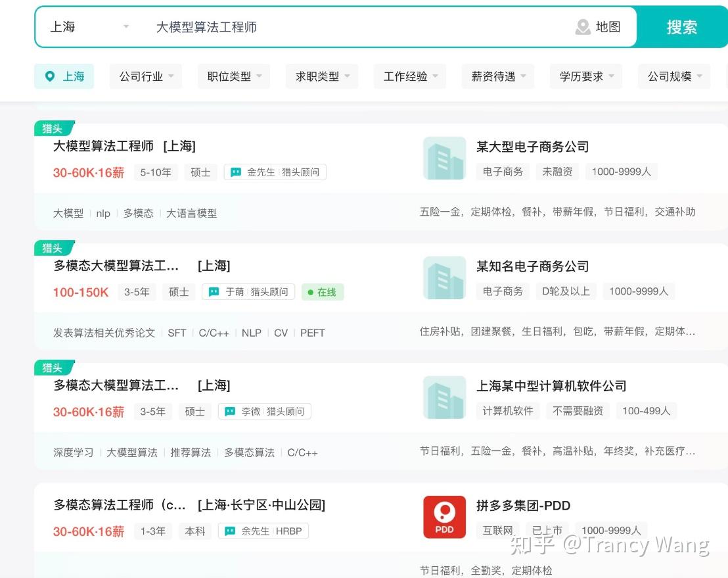Expand the 求职类型 filter dropdown

click(x=322, y=76)
